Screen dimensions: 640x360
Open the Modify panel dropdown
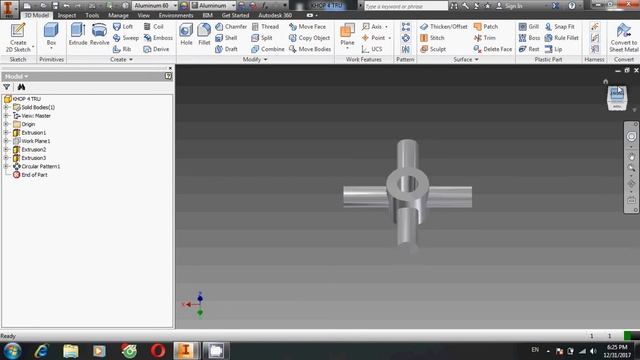click(255, 60)
